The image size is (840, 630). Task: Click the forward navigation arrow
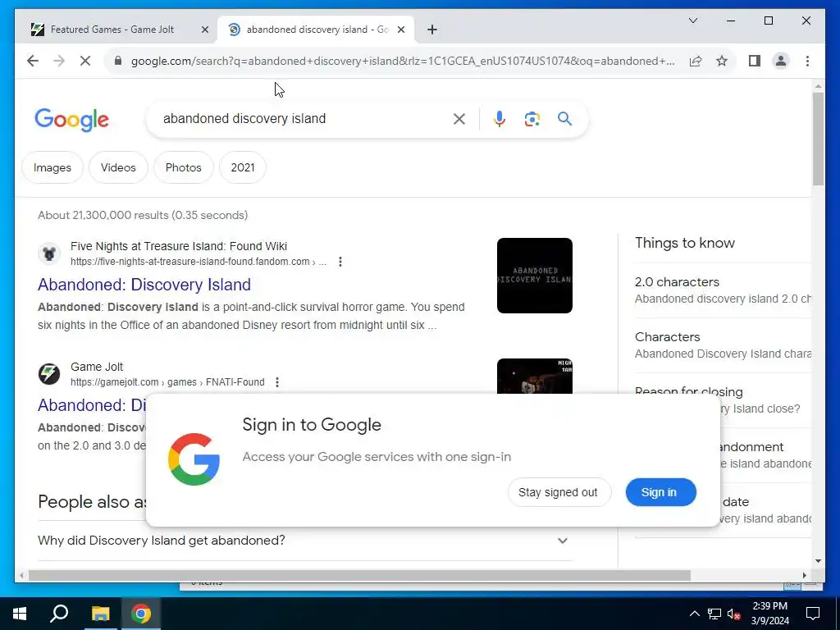59,61
